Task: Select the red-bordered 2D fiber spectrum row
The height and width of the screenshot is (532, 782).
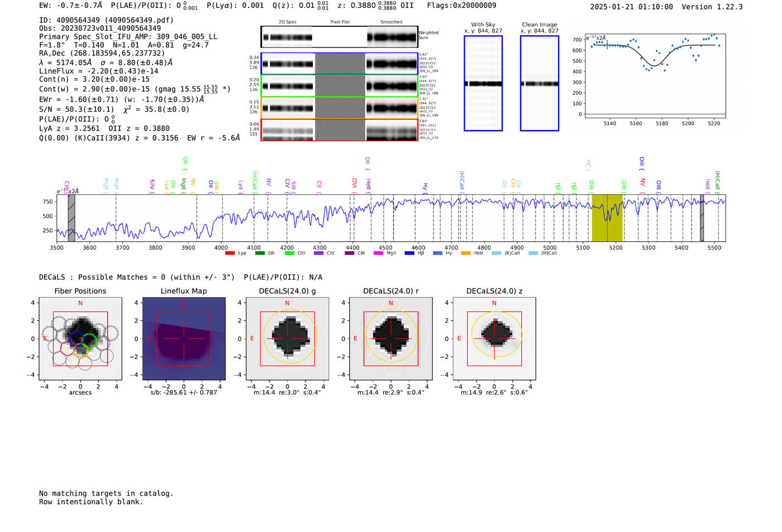Action: (x=339, y=130)
